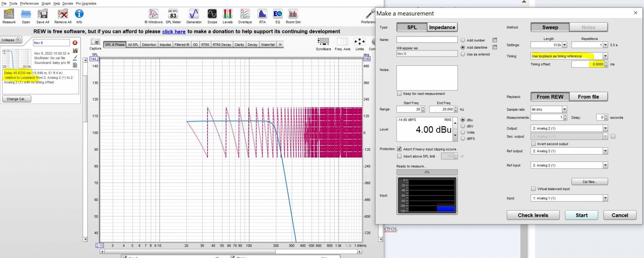
Task: Click the Capture camera icon
Action: point(95,42)
